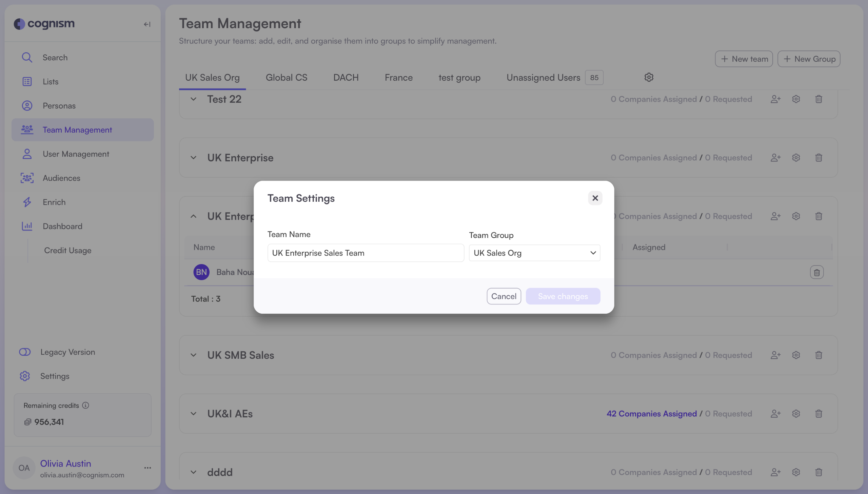The width and height of the screenshot is (868, 494).
Task: Open the Unassigned Users tab
Action: [x=543, y=77]
